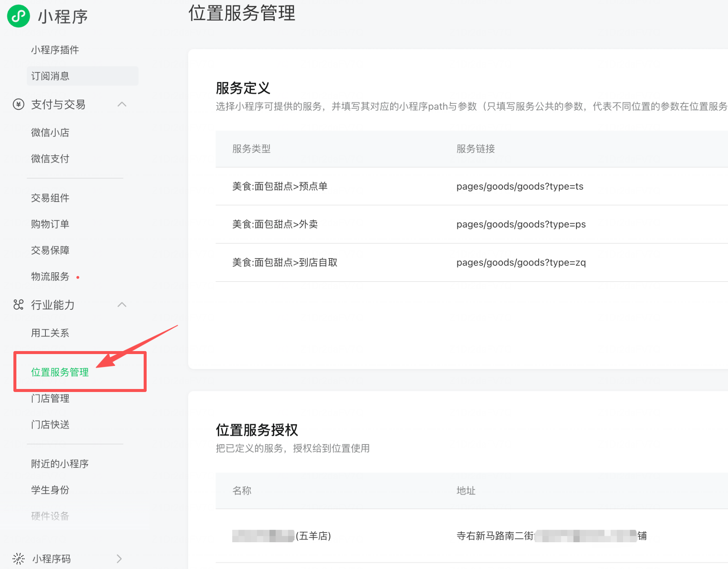Open 小程序插件 in the sidebar
This screenshot has height=569, width=728.
point(55,50)
